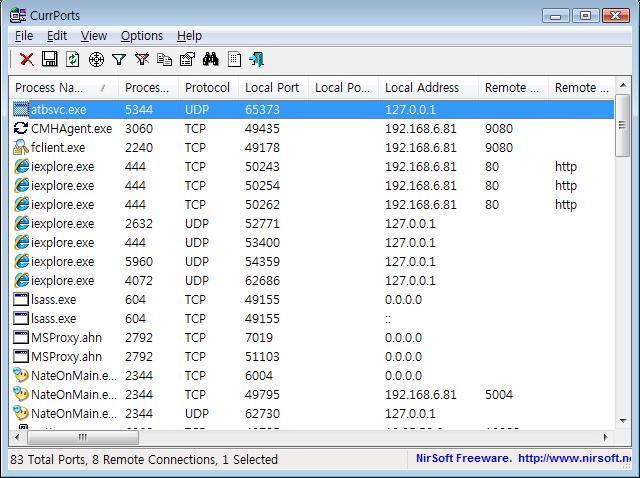Click the Exit door toolbar icon
640x478 pixels.
(257, 60)
